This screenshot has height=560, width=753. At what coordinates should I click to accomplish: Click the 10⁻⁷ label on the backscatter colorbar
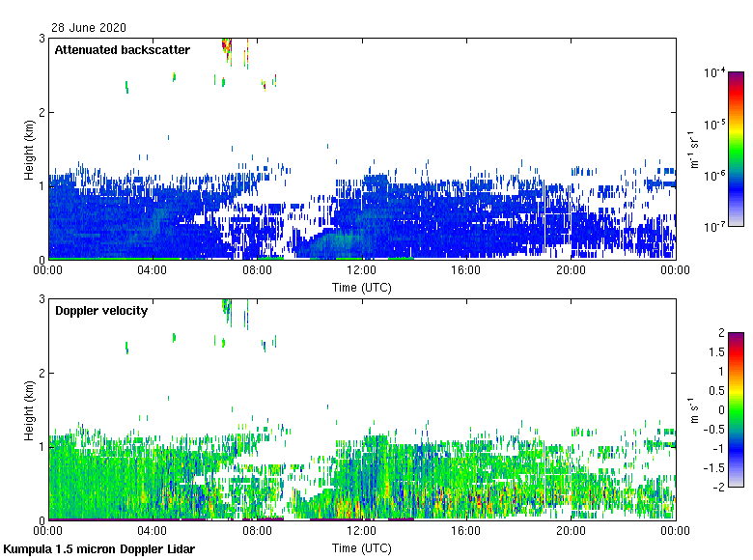[x=715, y=227]
